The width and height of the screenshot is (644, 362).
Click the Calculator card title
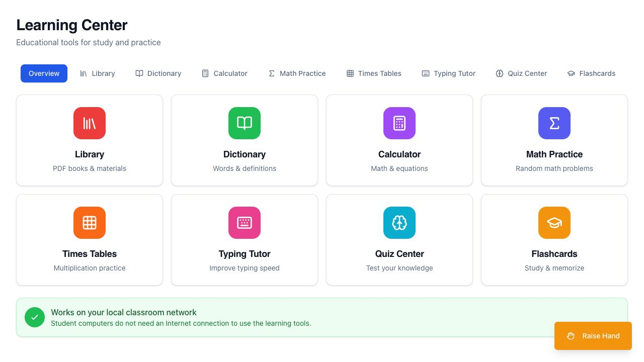(399, 154)
